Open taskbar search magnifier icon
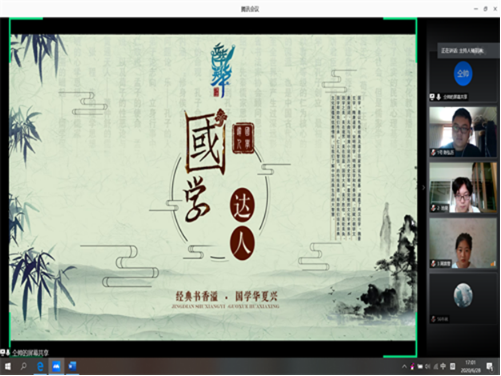 23,366
